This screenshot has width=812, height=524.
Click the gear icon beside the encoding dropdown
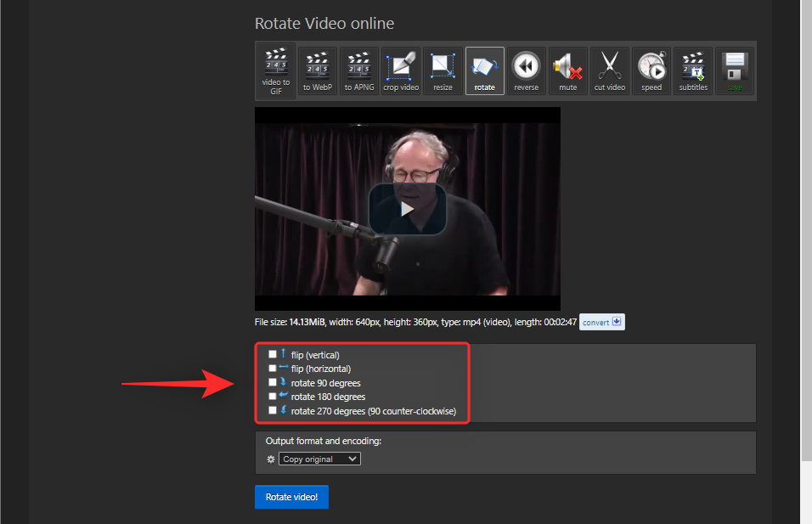[x=271, y=459]
